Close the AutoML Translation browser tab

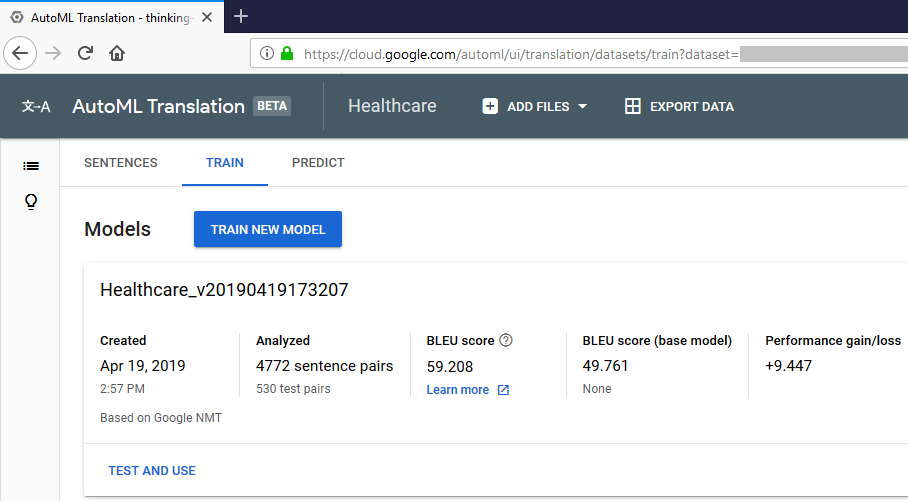click(207, 17)
